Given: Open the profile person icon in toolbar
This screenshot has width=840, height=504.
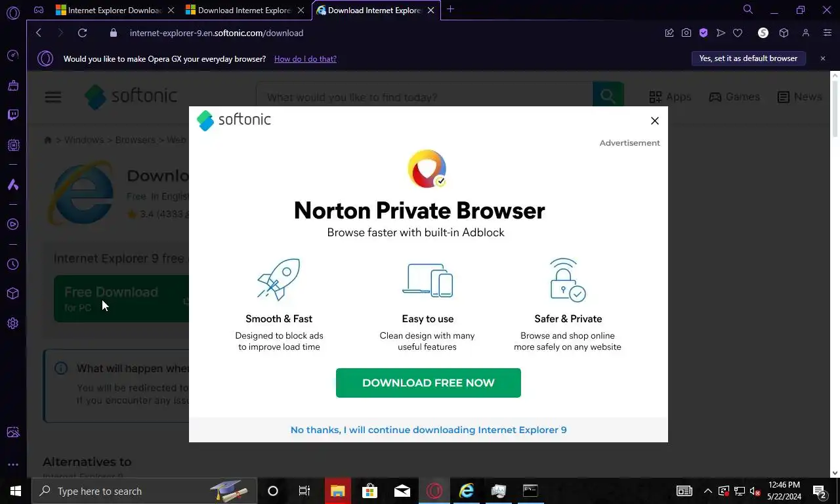Looking at the screenshot, I should click(806, 33).
